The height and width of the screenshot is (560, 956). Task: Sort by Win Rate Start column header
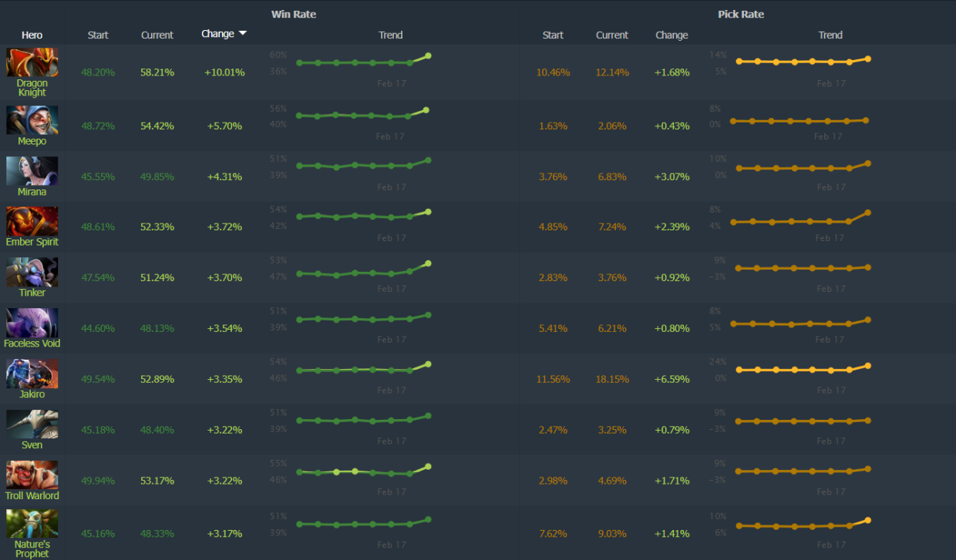tap(98, 35)
